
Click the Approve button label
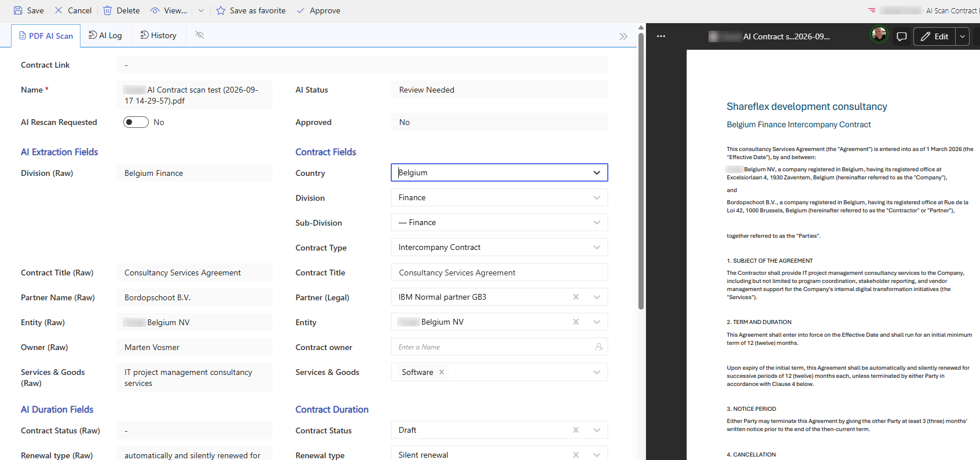(325, 10)
